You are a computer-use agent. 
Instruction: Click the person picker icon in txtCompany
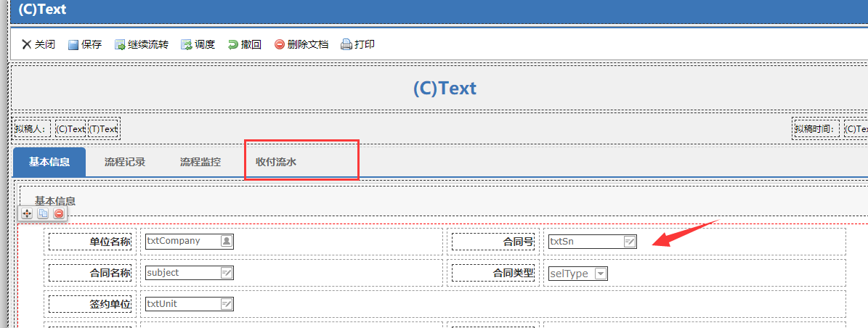pyautogui.click(x=227, y=241)
